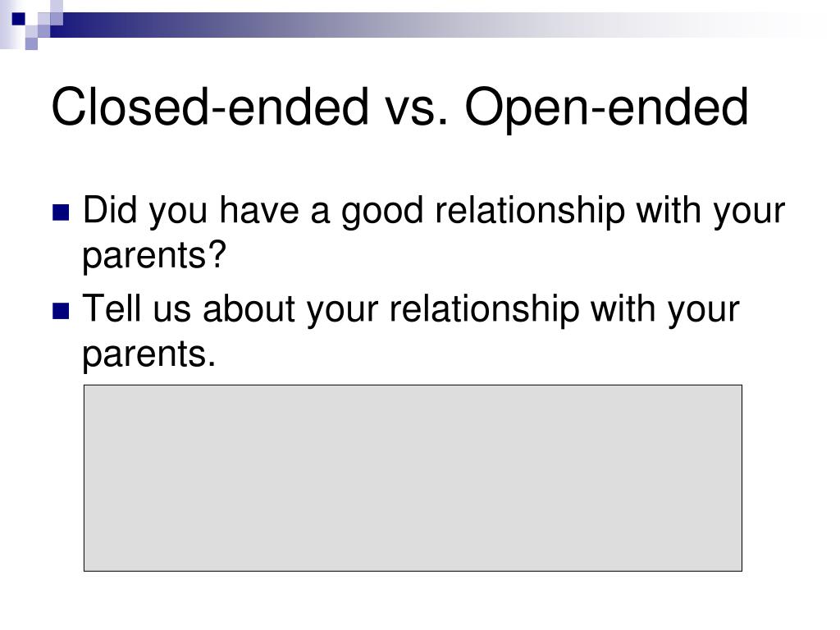Select the second blue square bullet
Screen dimensions: 840x630
61,311
